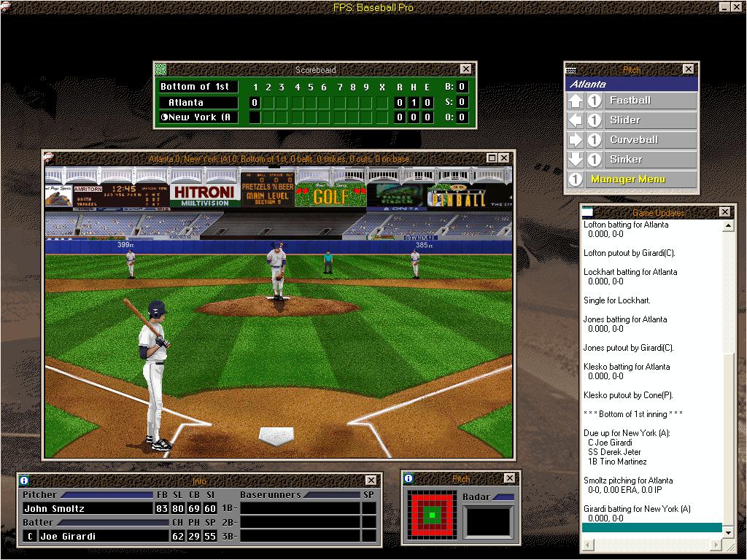Click the Game Updates window title icon
The height and width of the screenshot is (560, 747).
[587, 212]
